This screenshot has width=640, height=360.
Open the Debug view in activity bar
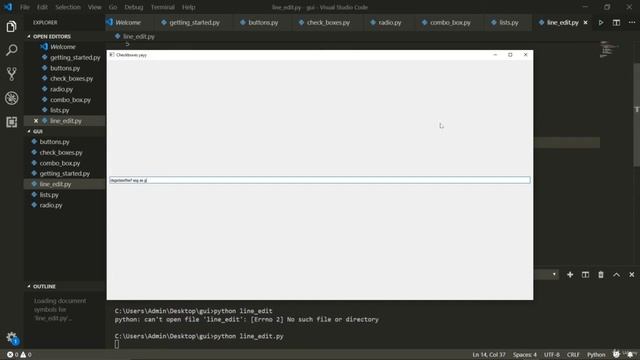click(x=11, y=98)
